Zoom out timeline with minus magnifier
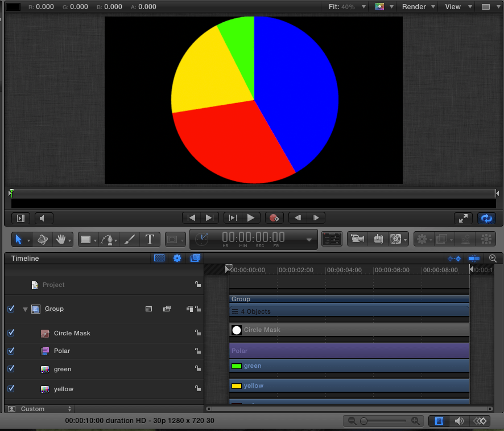The height and width of the screenshot is (431, 504). click(x=352, y=421)
